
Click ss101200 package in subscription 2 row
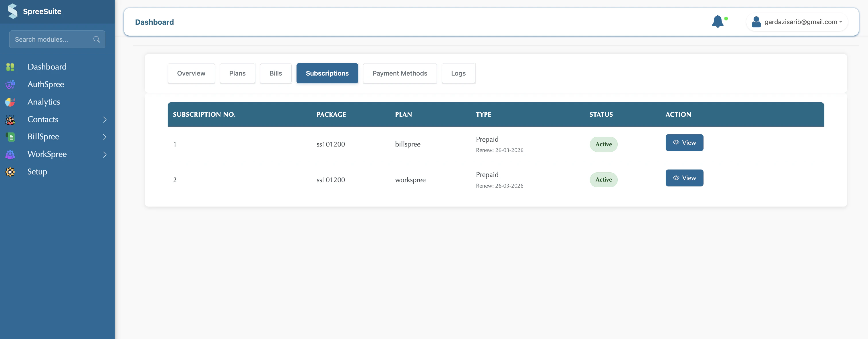(331, 180)
